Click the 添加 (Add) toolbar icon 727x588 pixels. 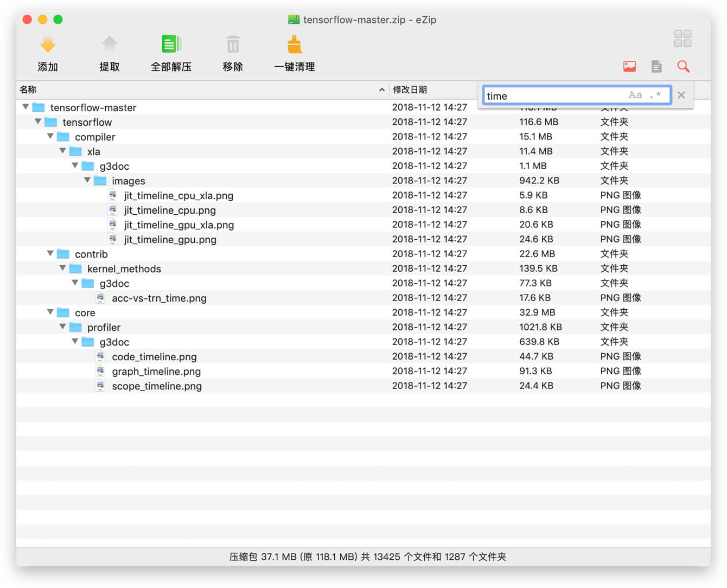click(x=48, y=44)
